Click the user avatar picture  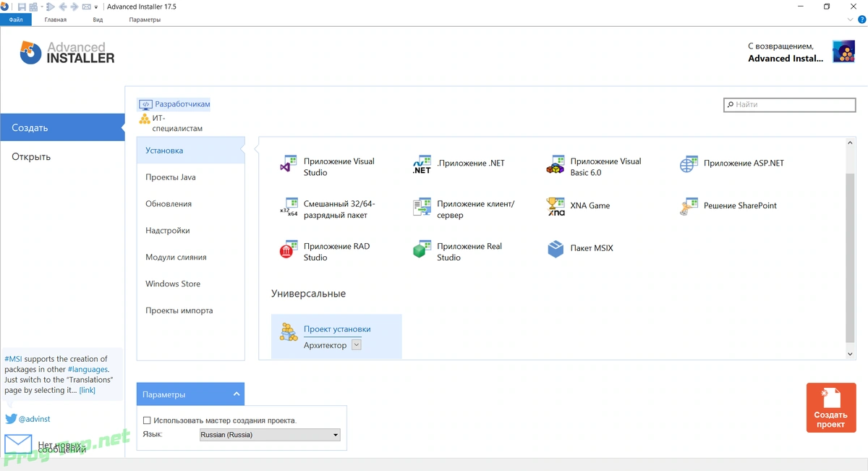click(843, 51)
